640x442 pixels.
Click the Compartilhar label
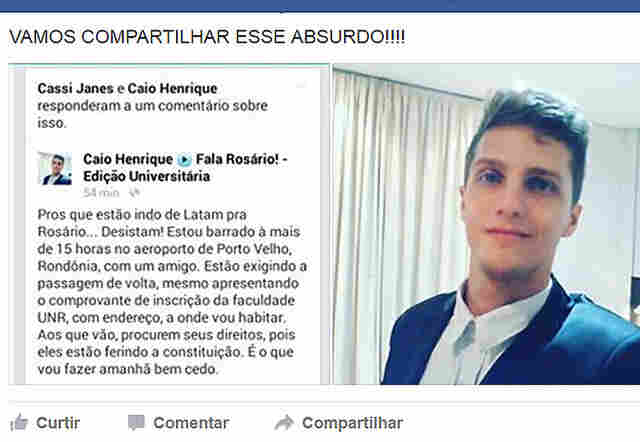[352, 423]
